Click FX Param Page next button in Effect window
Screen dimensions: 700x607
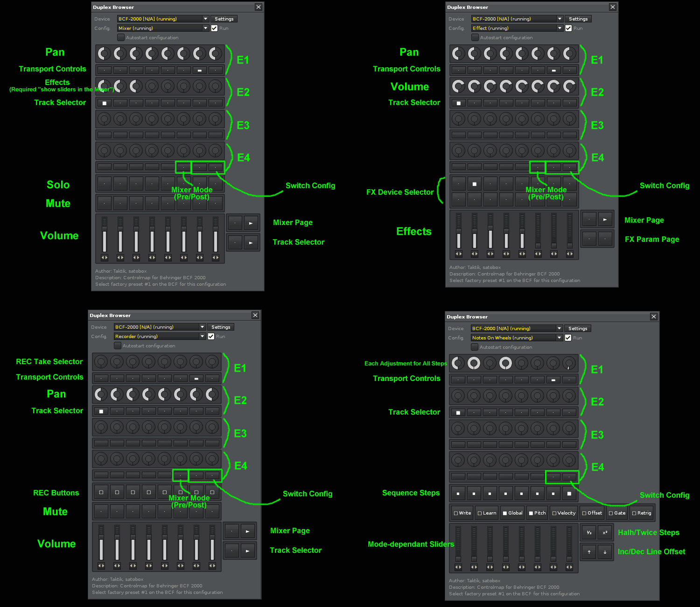click(605, 239)
